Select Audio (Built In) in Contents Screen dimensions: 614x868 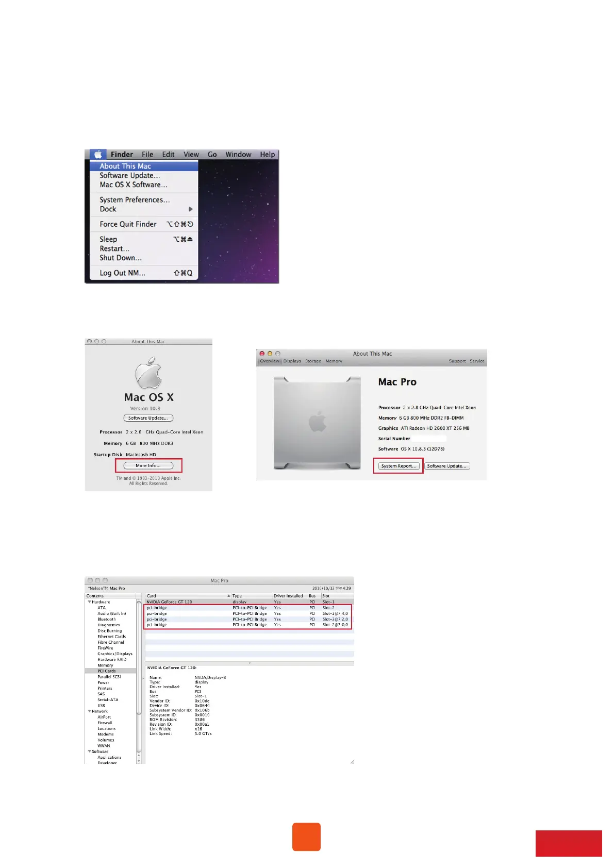click(112, 613)
